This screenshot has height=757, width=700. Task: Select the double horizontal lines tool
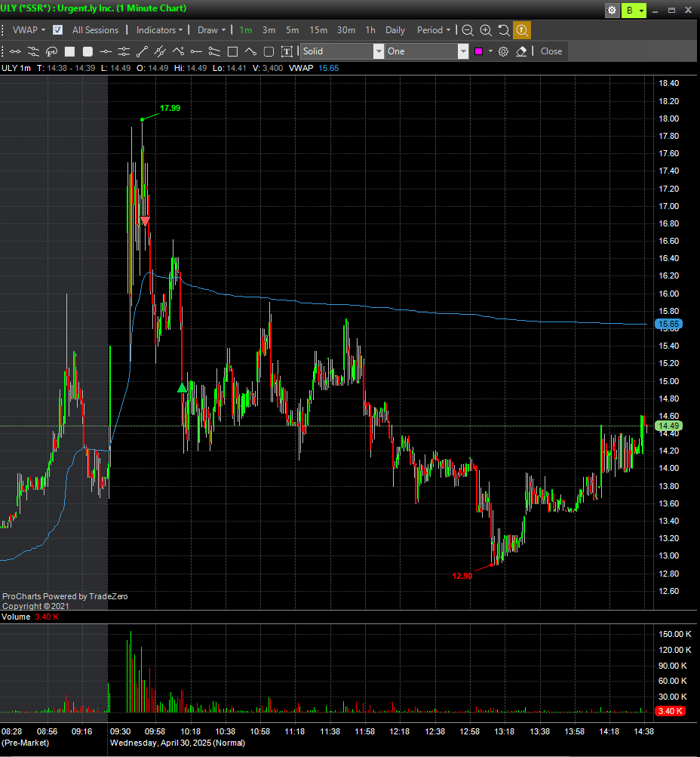(x=124, y=51)
